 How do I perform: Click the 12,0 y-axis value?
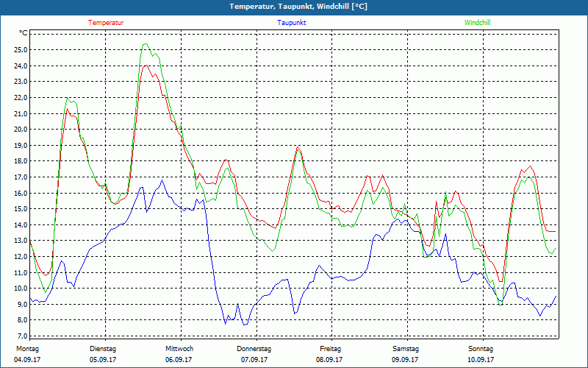(x=21, y=256)
